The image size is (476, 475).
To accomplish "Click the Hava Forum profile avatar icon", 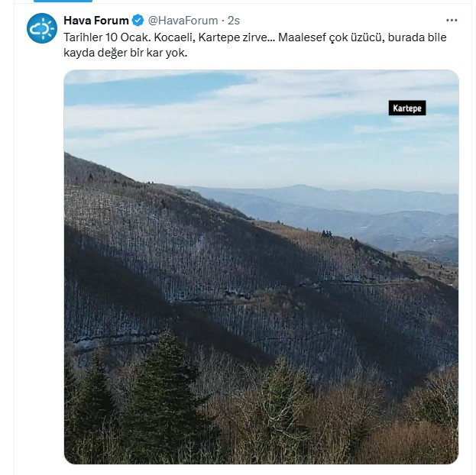I will pos(42,28).
